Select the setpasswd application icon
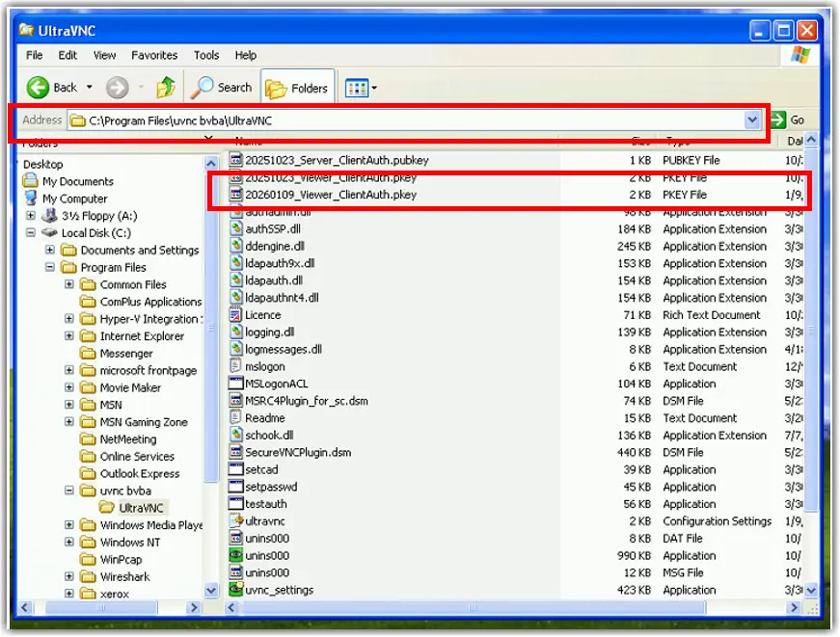This screenshot has width=840, height=637. click(235, 487)
